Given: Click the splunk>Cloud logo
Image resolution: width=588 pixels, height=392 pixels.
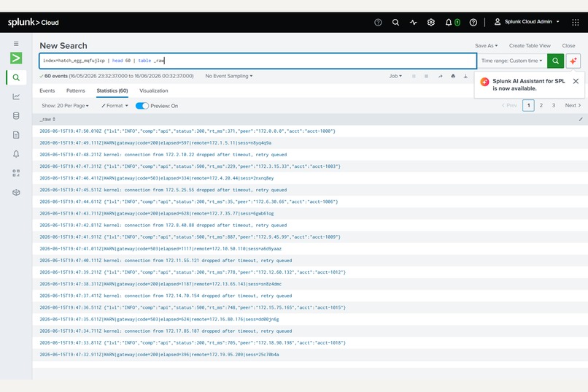Looking at the screenshot, I should coord(34,22).
